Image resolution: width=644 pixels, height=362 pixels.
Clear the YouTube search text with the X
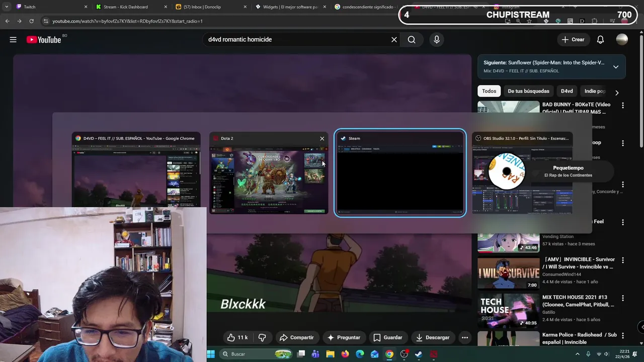coord(394,39)
